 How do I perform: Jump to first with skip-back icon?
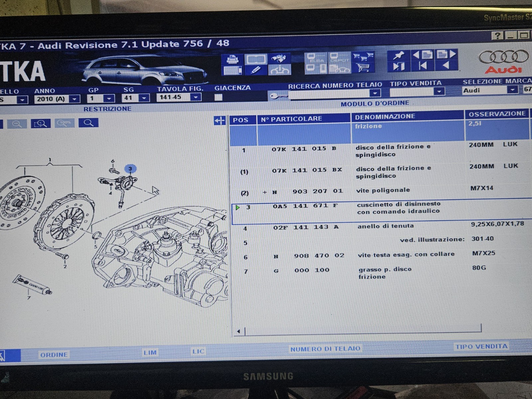pos(422,66)
